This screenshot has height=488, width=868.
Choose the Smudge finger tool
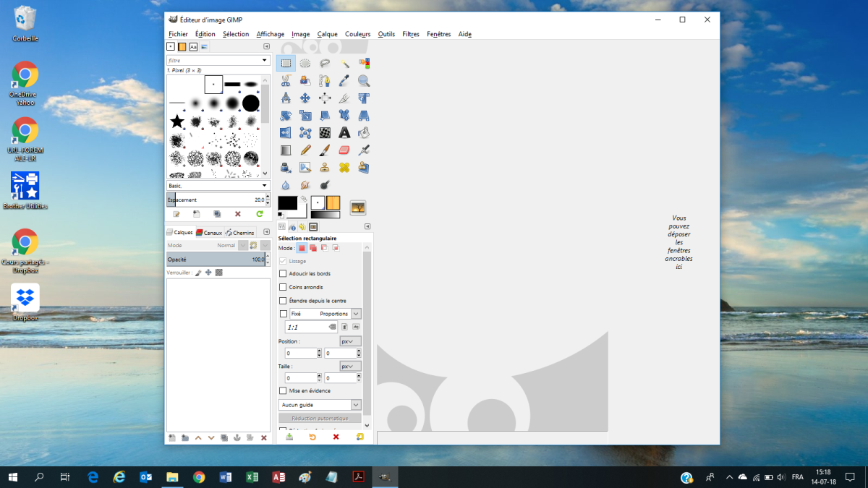(x=305, y=185)
